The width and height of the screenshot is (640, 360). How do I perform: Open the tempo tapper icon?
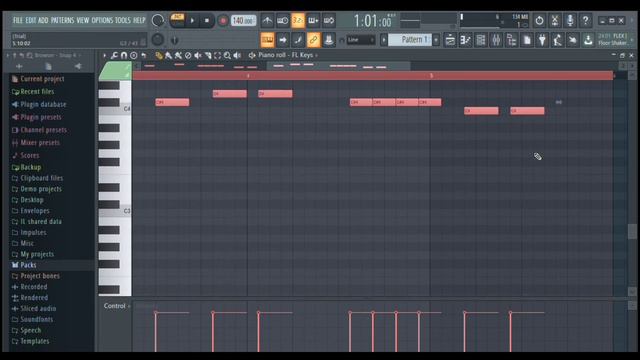558,40
